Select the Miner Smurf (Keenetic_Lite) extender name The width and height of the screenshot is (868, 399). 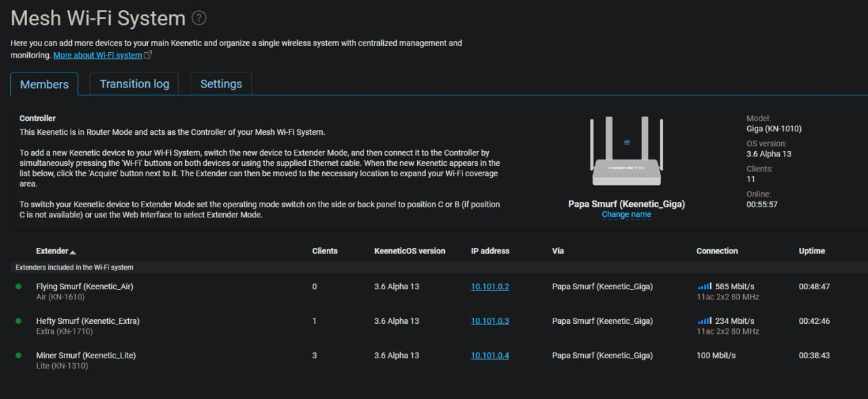pyautogui.click(x=86, y=356)
